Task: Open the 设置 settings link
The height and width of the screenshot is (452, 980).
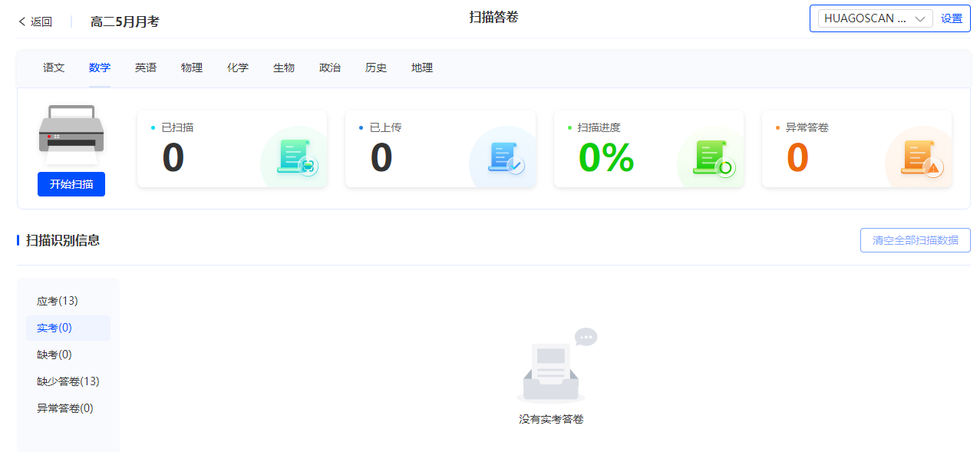Action: coord(952,18)
